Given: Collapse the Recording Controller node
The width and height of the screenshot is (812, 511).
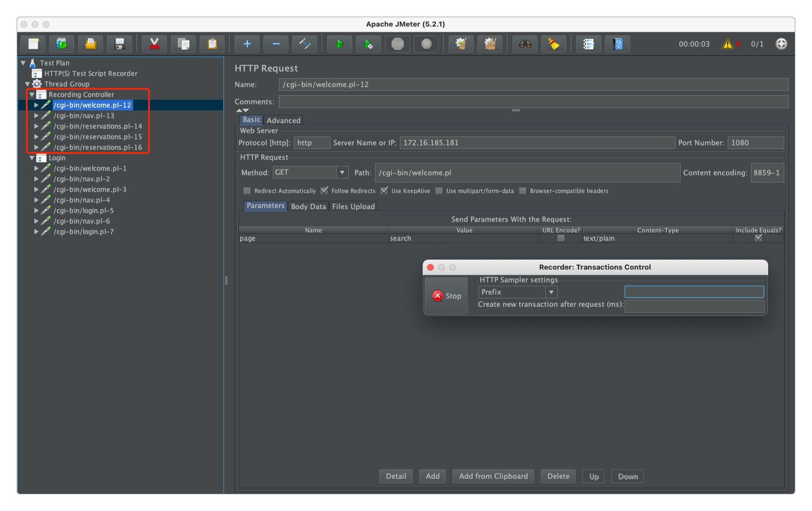Looking at the screenshot, I should [x=32, y=95].
